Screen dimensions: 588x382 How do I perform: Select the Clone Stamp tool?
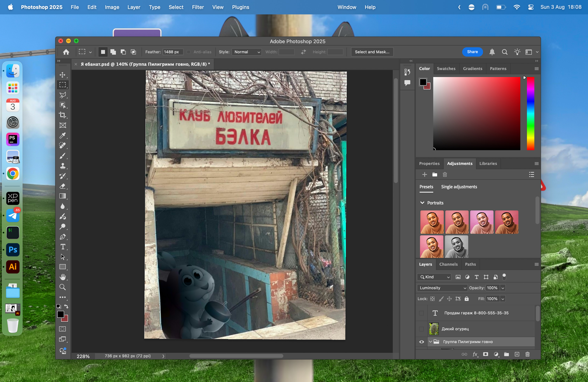[62, 166]
